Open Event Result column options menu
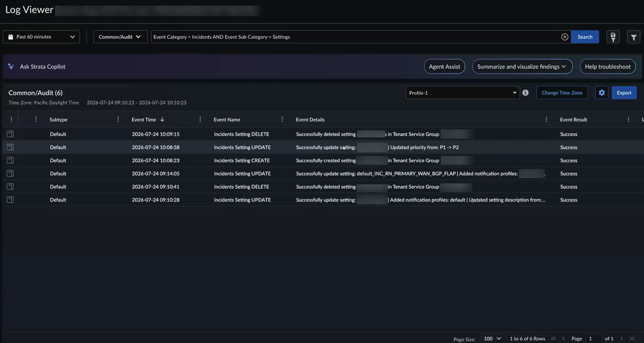The width and height of the screenshot is (644, 343). (x=628, y=120)
